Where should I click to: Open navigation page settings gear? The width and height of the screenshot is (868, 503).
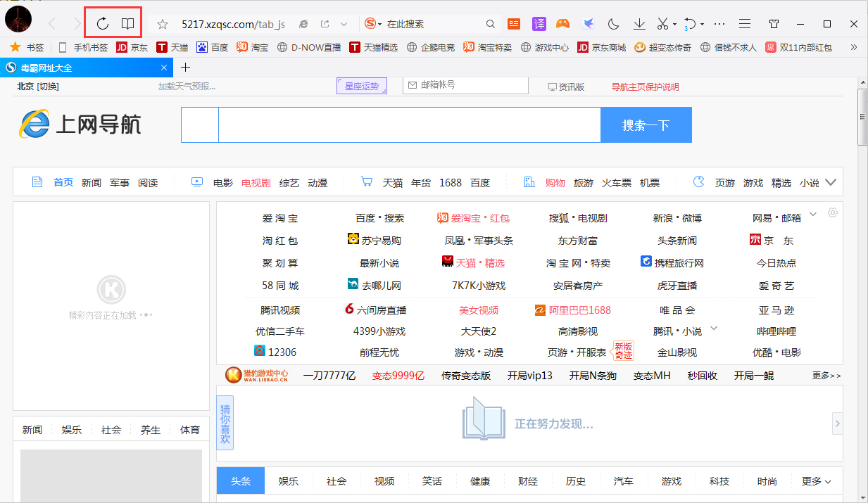(832, 212)
